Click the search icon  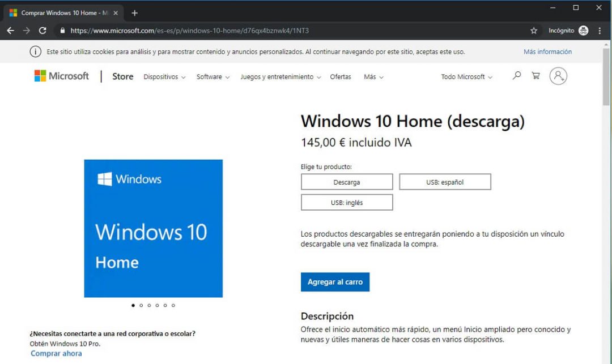pyautogui.click(x=516, y=75)
